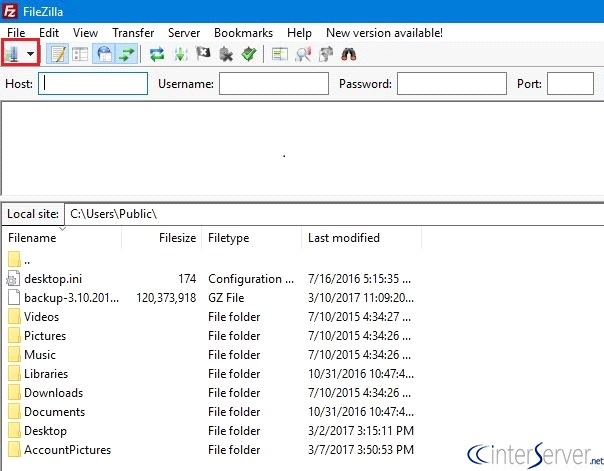Image resolution: width=604 pixels, height=471 pixels.
Task: Open the File menu
Action: click(16, 33)
